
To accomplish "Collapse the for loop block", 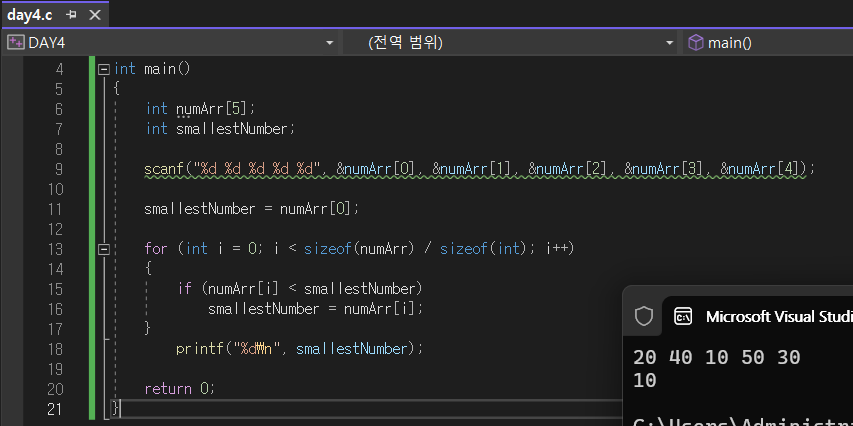I will point(103,249).
